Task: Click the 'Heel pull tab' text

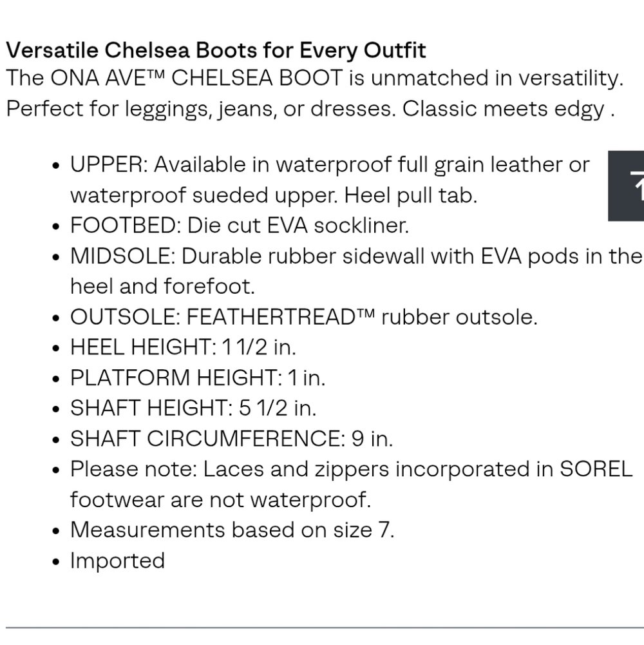Action: pyautogui.click(x=410, y=195)
